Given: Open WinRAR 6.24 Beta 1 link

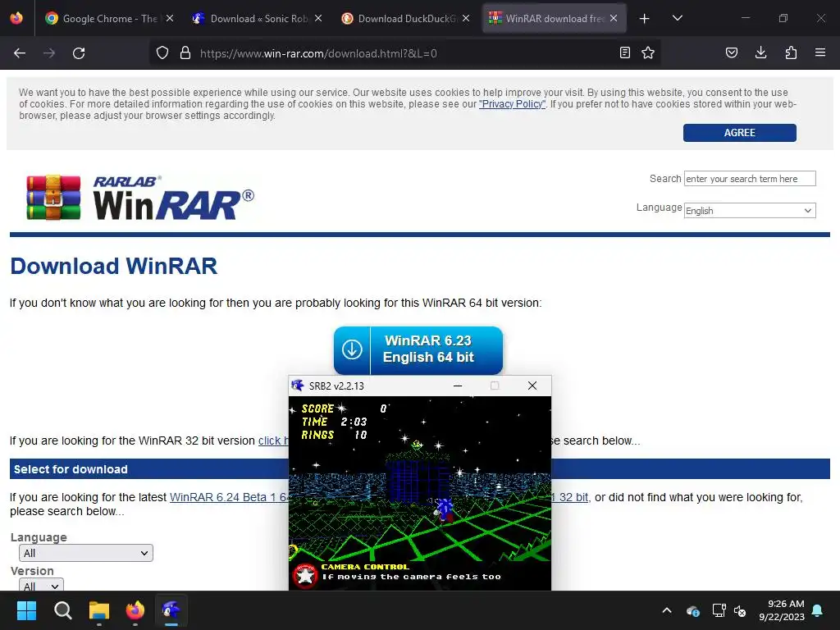Looking at the screenshot, I should point(229,497).
